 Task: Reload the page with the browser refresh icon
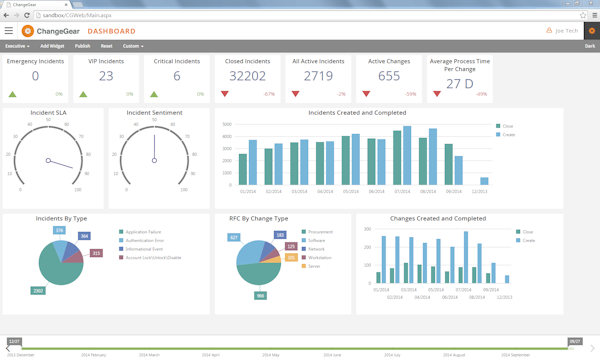tap(27, 15)
